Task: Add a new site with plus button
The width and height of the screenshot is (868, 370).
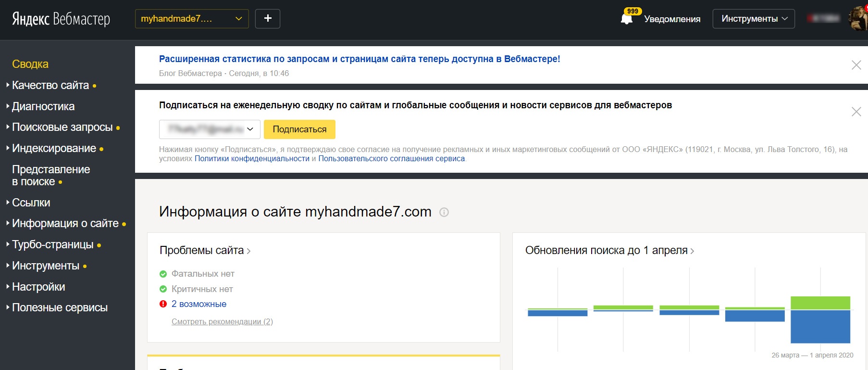Action: click(268, 19)
